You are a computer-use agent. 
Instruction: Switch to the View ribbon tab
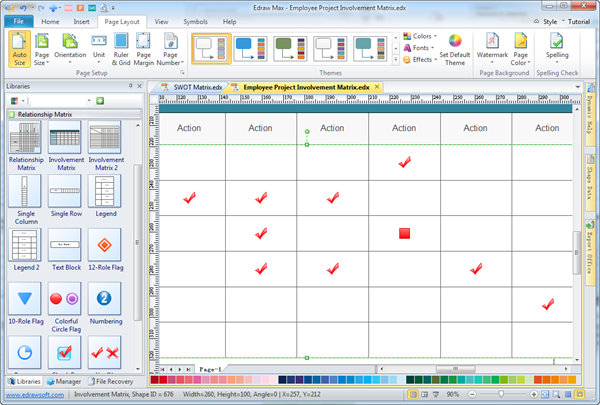click(161, 22)
